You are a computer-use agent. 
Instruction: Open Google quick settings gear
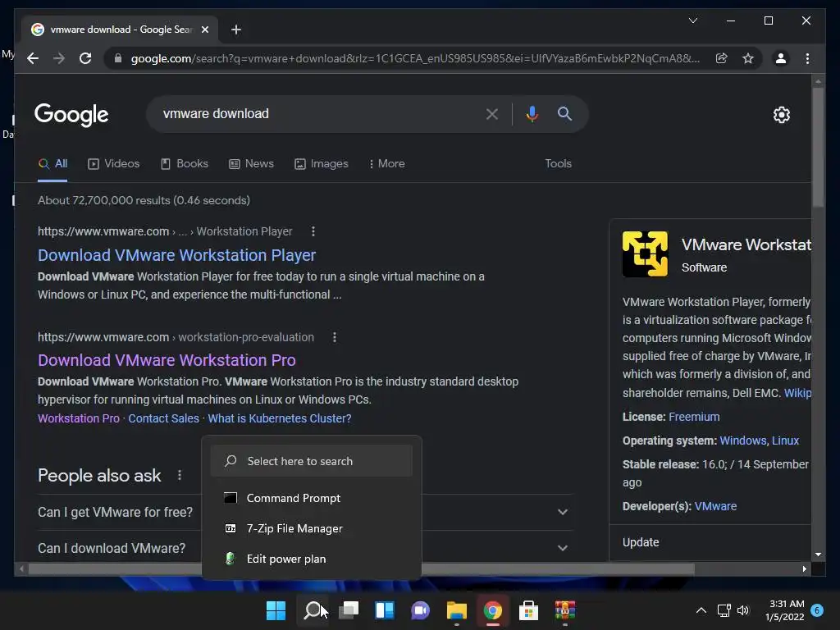(x=781, y=115)
